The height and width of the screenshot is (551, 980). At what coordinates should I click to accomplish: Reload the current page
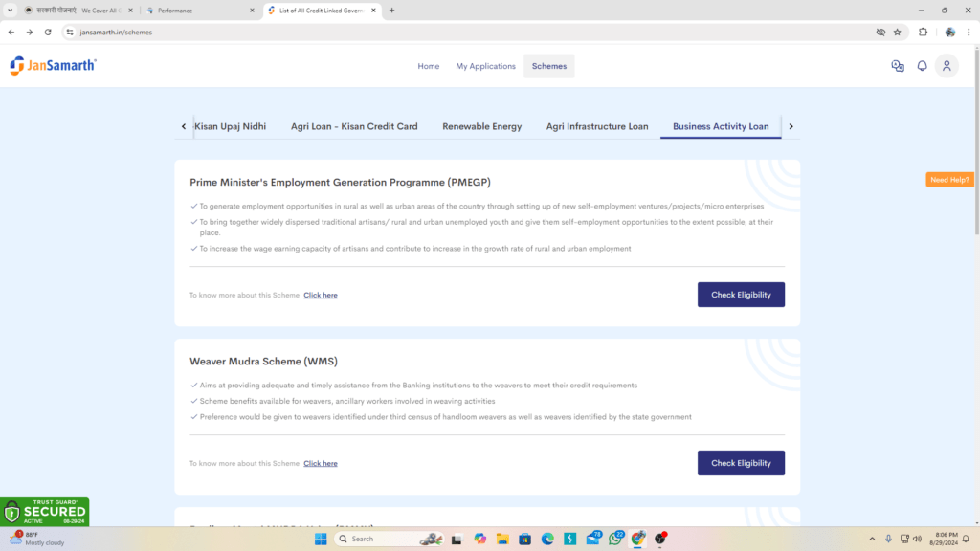click(x=48, y=32)
